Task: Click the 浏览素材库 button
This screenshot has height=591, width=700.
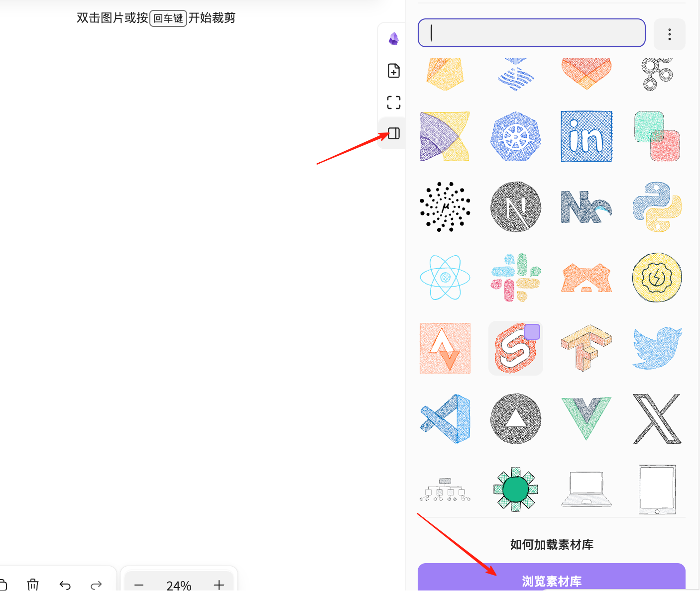Action: pyautogui.click(x=552, y=578)
